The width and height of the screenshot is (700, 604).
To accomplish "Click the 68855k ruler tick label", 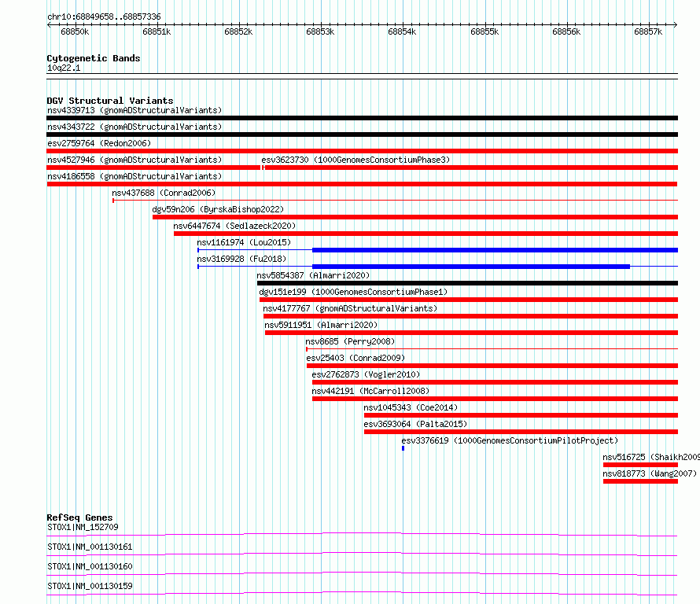I will (484, 31).
